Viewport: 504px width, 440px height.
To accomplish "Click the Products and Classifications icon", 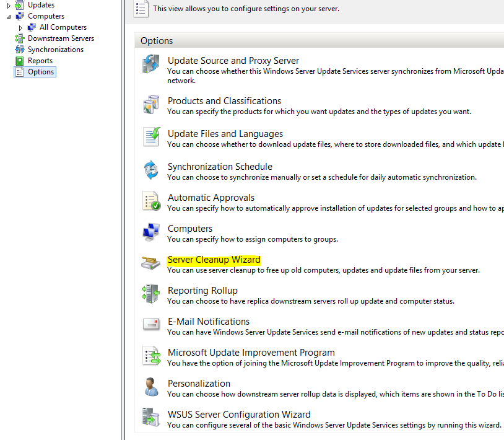I will pyautogui.click(x=151, y=104).
